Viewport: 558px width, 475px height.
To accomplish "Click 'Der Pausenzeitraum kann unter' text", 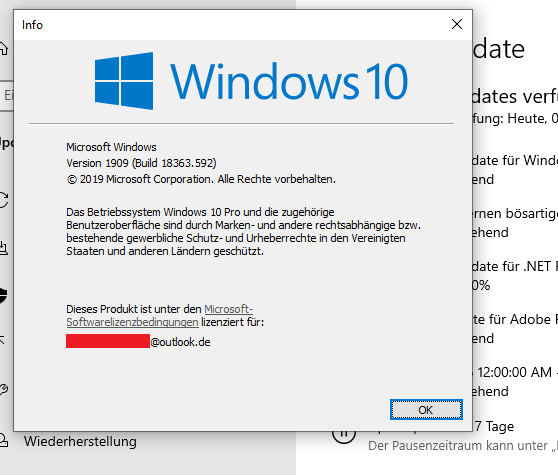I will pyautogui.click(x=459, y=446).
